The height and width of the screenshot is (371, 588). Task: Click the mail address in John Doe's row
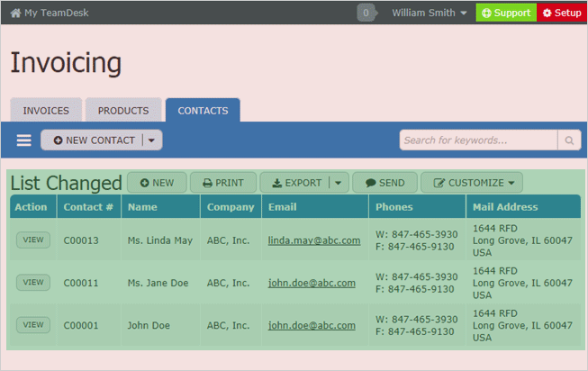(522, 325)
